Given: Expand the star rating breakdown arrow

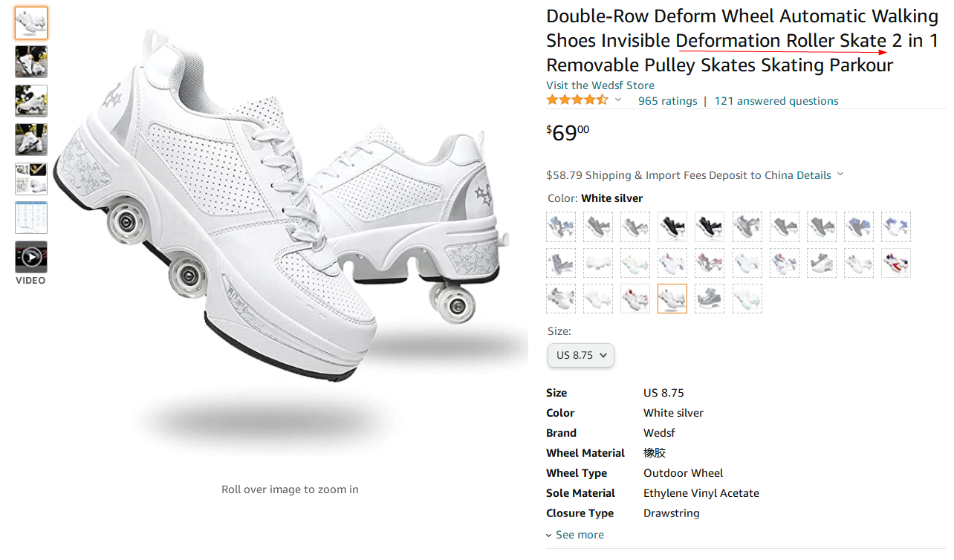Looking at the screenshot, I should pyautogui.click(x=618, y=100).
